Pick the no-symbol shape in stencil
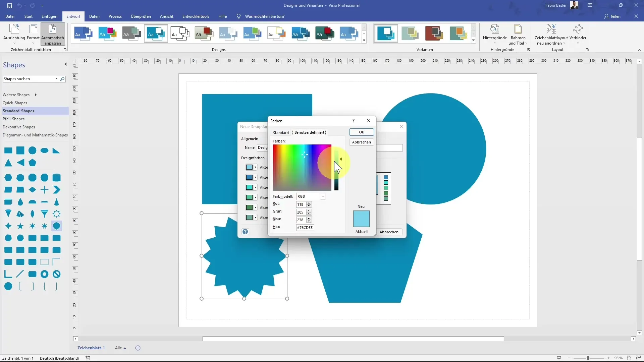644x362 pixels. point(57,274)
